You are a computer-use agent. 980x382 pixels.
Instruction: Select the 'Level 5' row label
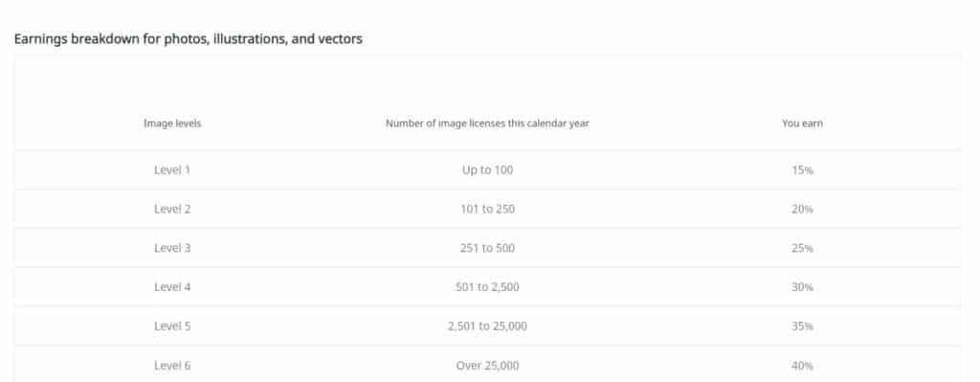pyautogui.click(x=172, y=326)
